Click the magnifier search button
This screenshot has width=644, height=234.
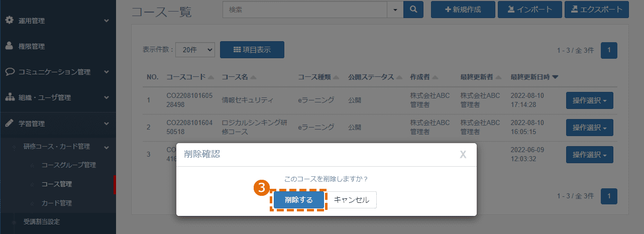(413, 10)
